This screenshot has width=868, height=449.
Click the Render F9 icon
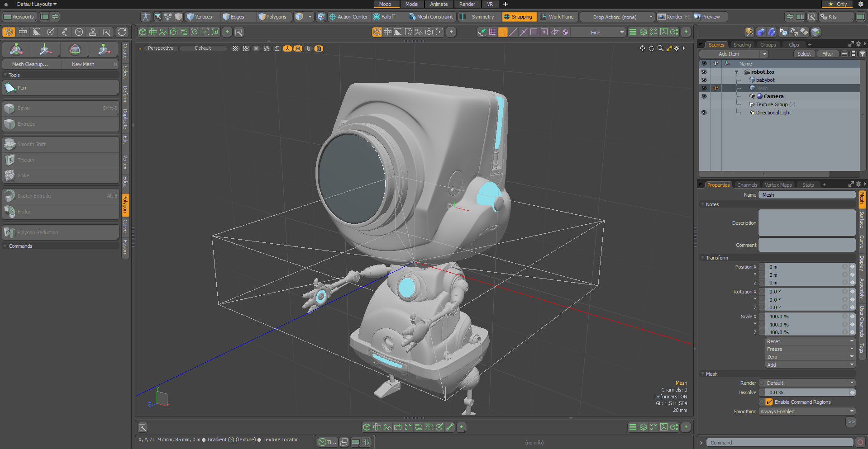tap(662, 17)
